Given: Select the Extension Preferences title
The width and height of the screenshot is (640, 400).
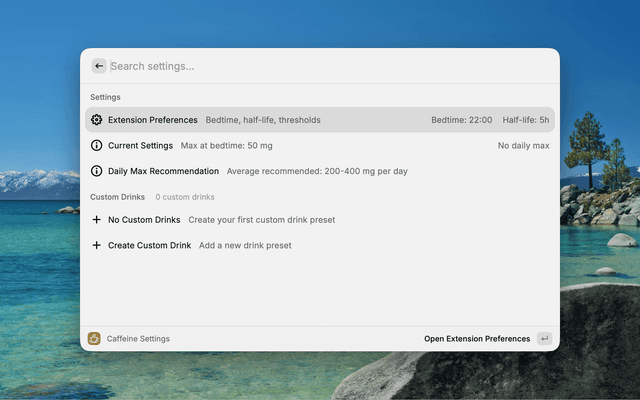Looking at the screenshot, I should (x=153, y=120).
